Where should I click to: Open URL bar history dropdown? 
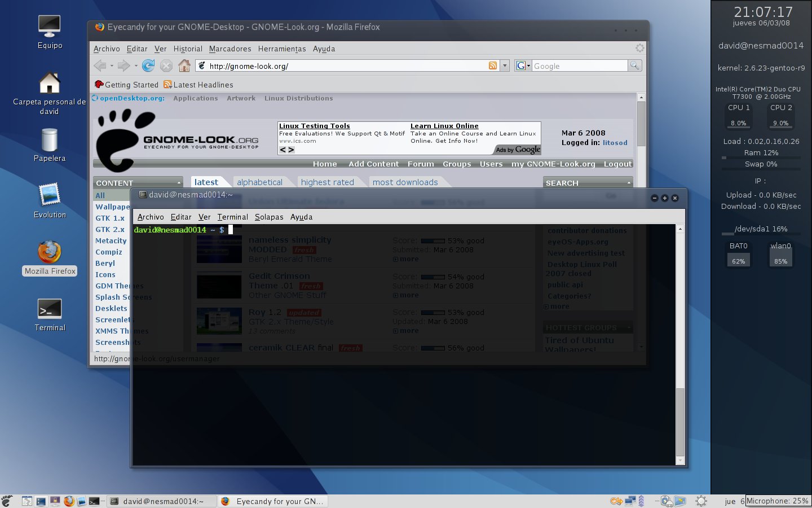[505, 65]
